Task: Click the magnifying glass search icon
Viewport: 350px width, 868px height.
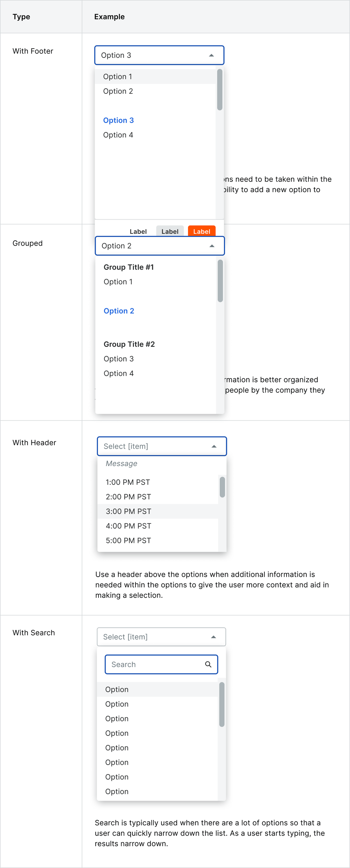Action: point(208,665)
